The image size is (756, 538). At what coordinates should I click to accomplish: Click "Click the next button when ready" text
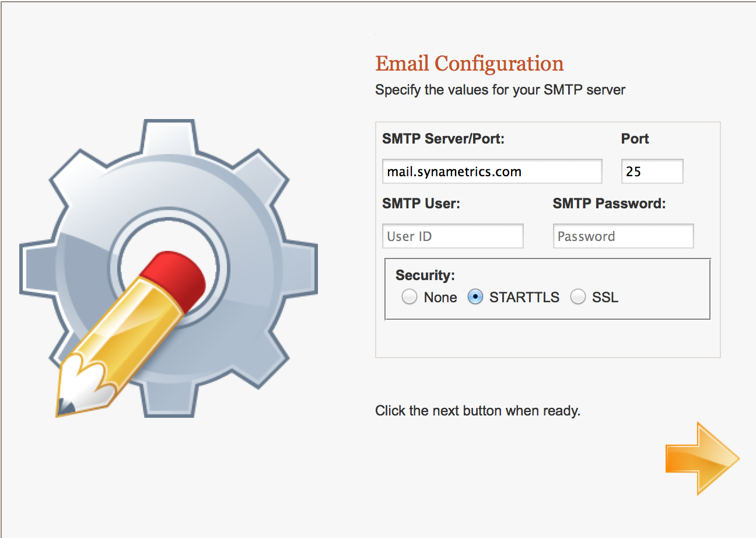[478, 410]
